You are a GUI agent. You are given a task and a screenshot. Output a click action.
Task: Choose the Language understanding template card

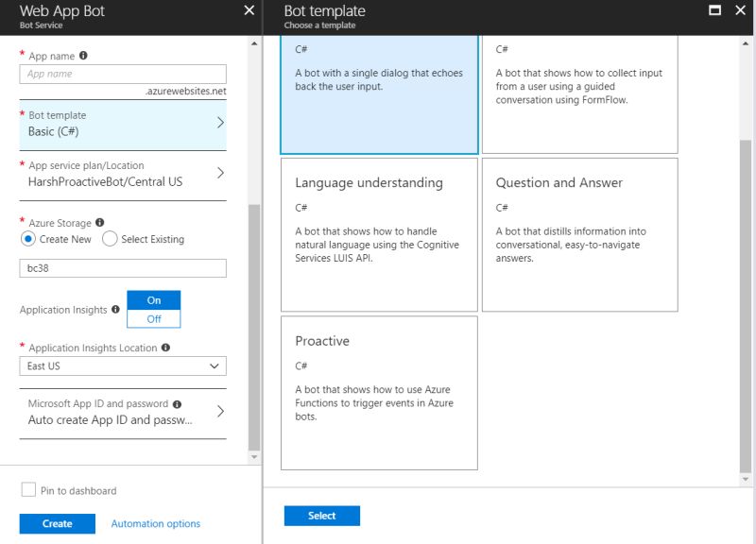pyautogui.click(x=380, y=235)
